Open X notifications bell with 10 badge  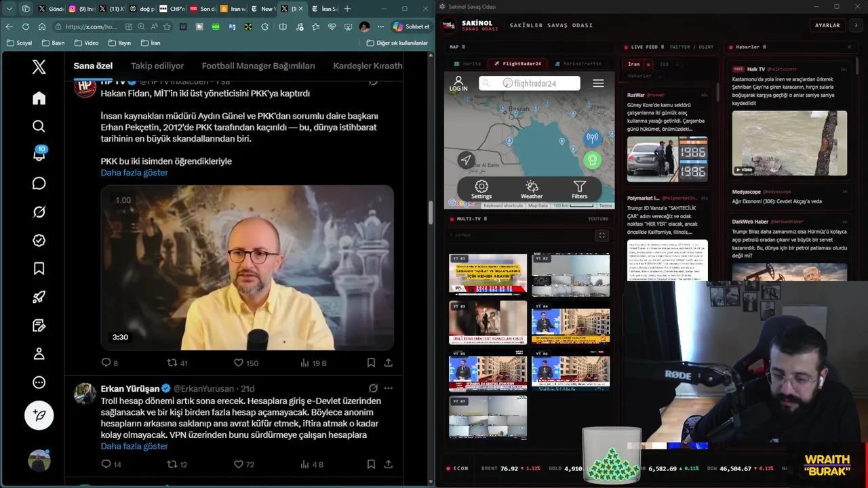[39, 155]
